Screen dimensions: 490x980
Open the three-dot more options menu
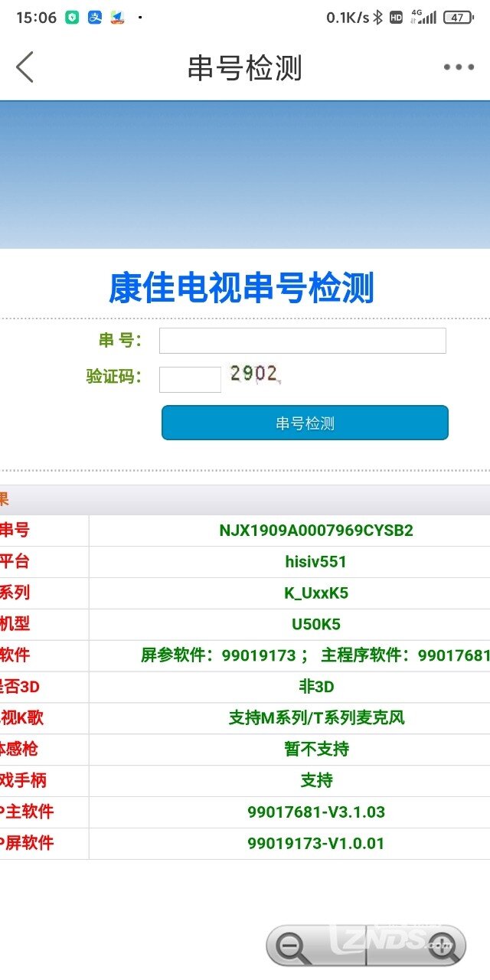[459, 67]
